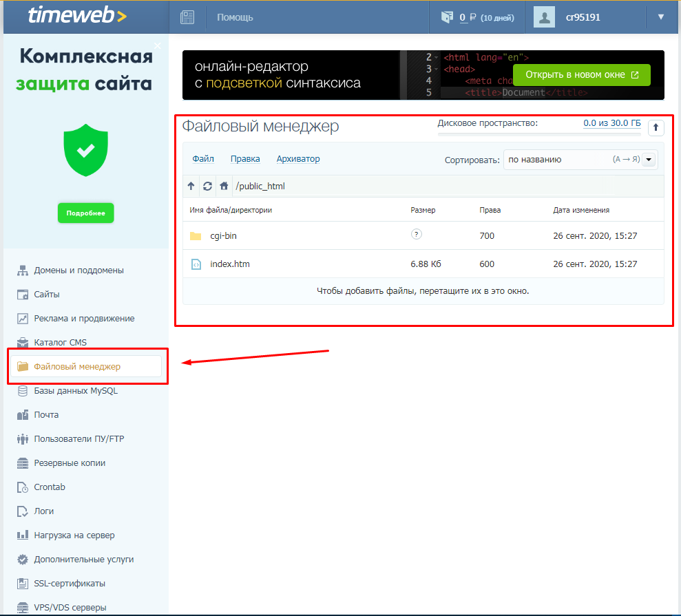Click the 0.0 из 30.0 ГБ link
This screenshot has height=616, width=681.
click(x=611, y=123)
